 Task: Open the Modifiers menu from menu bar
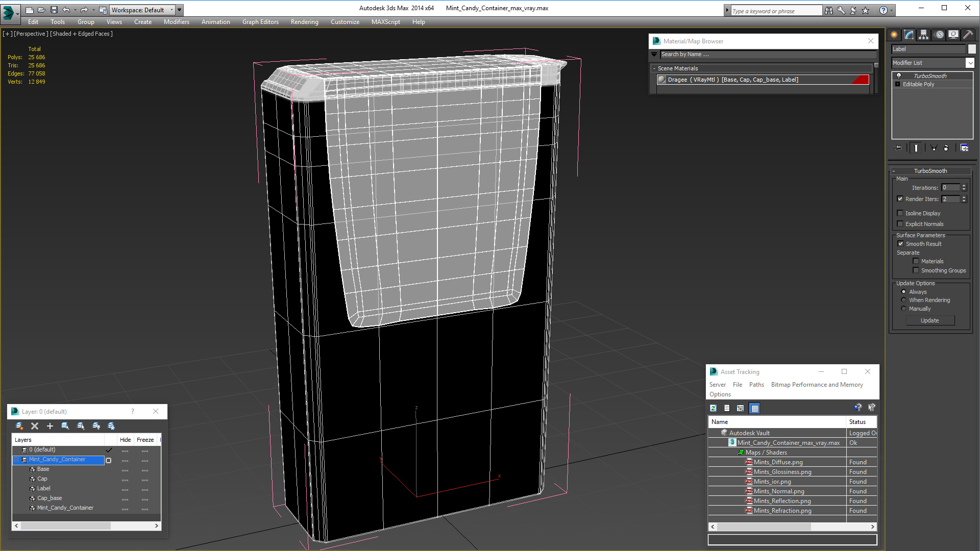pos(175,21)
